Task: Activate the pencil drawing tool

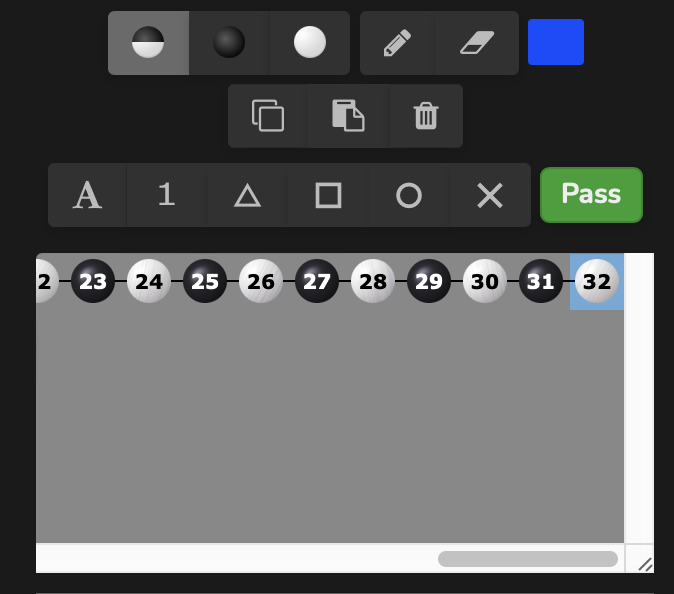Action: [x=397, y=43]
